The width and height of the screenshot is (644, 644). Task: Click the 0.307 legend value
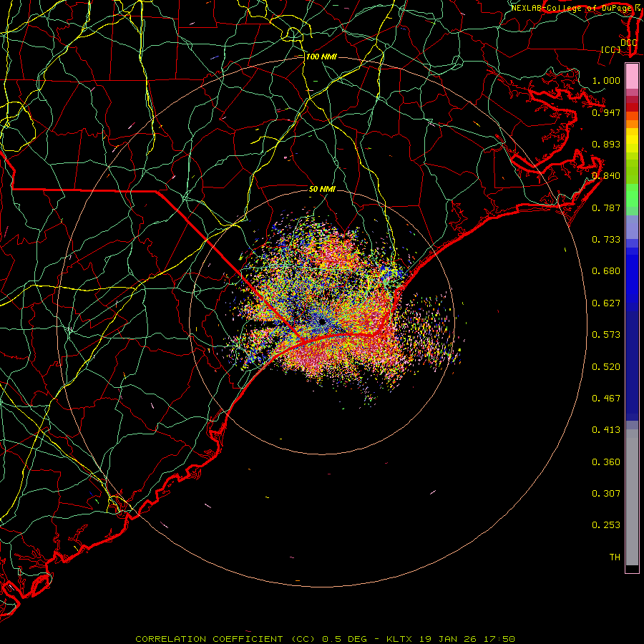coord(606,494)
